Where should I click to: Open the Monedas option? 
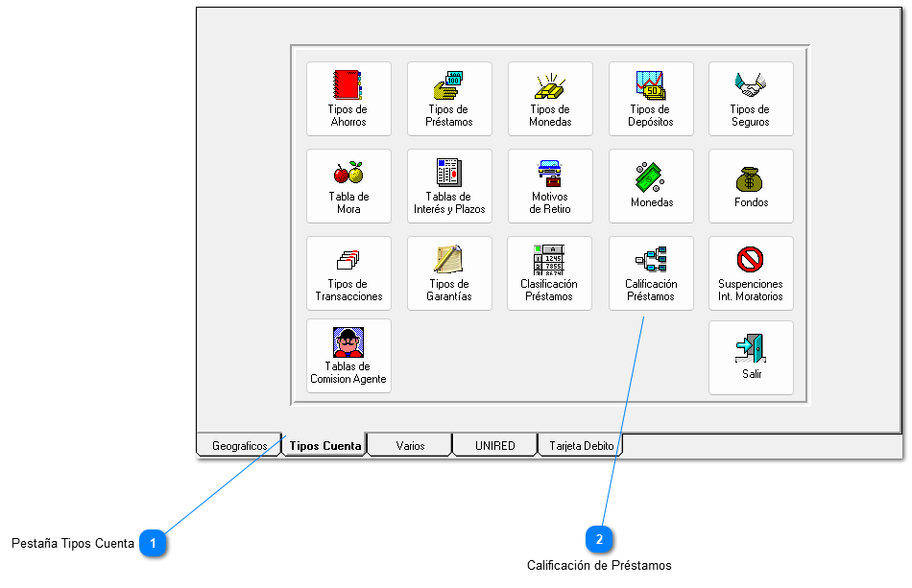click(x=651, y=186)
